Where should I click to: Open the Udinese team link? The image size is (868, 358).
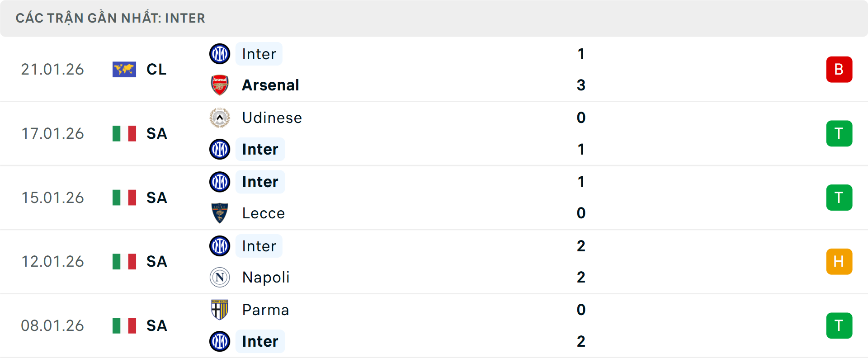click(272, 118)
